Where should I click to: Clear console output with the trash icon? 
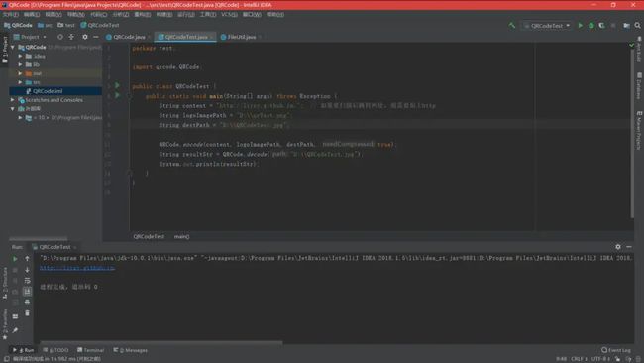pyautogui.click(x=27, y=313)
